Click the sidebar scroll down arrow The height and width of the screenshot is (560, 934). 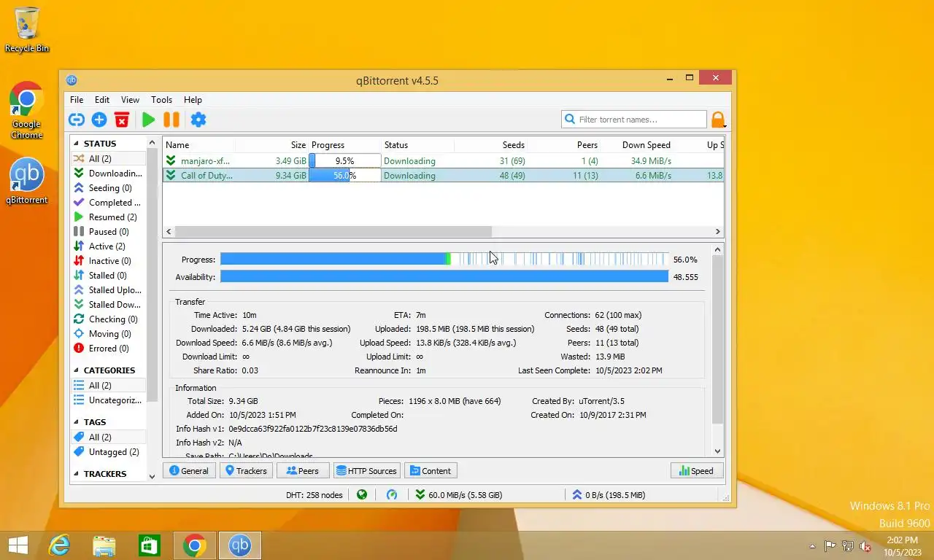[x=152, y=476]
